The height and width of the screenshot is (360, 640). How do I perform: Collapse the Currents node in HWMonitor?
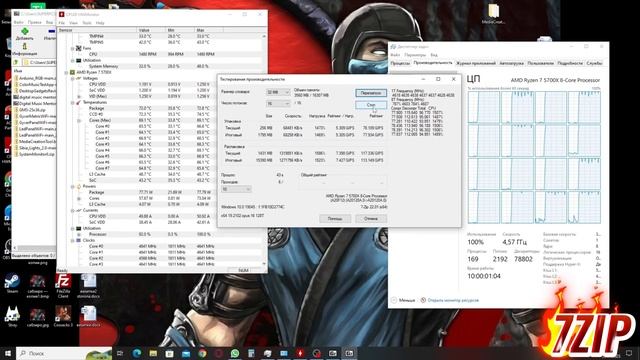pos(73,210)
